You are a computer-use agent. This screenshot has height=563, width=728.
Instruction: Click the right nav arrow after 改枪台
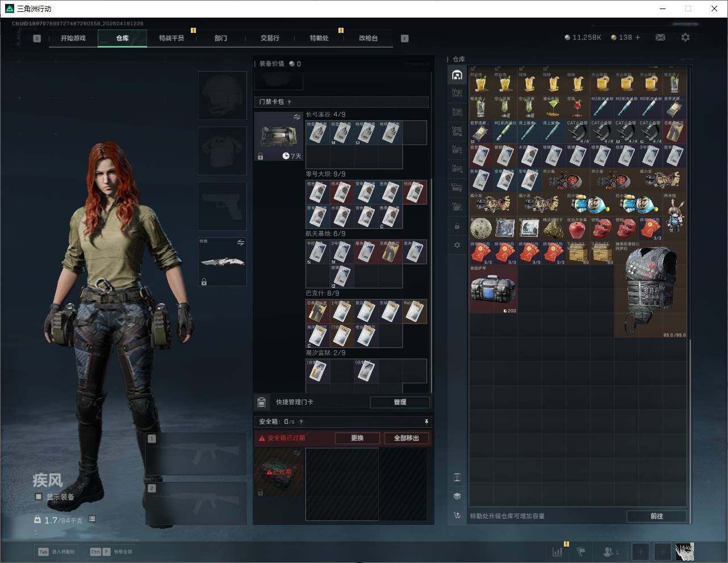tap(405, 39)
